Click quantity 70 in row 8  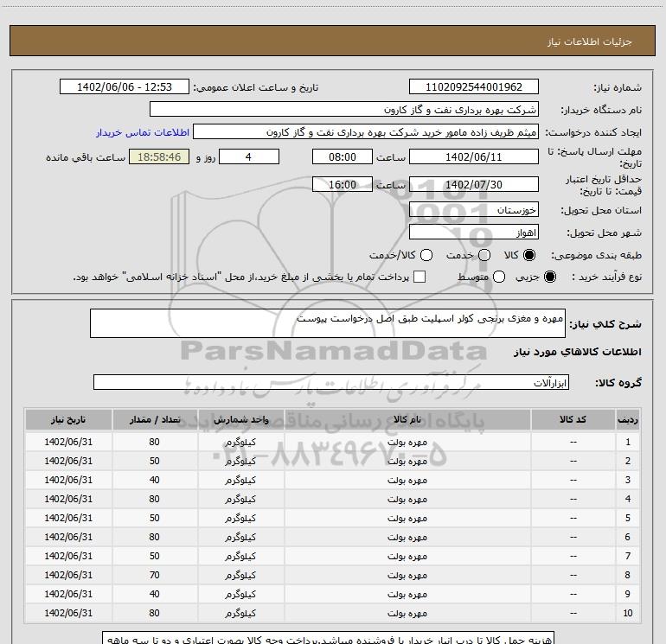[154, 575]
